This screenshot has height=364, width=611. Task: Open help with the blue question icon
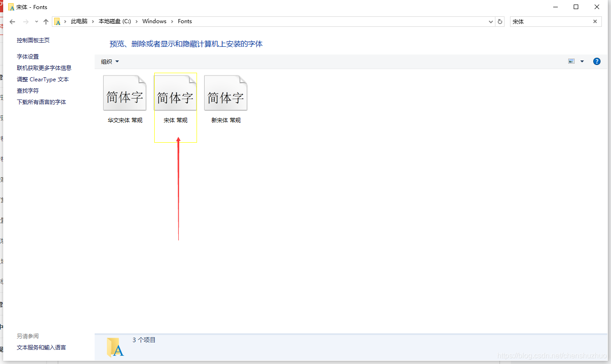coord(597,61)
